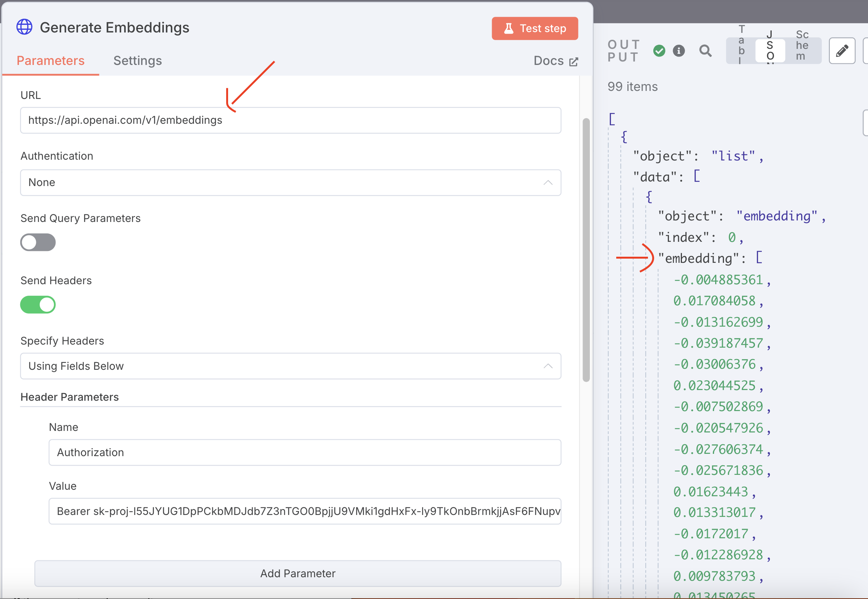Click the search icon in the output panel
The image size is (868, 599).
(705, 51)
